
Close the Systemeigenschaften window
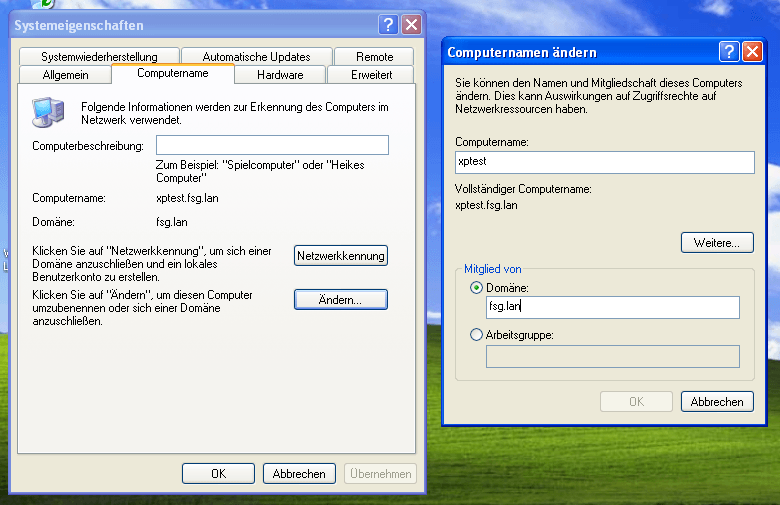pyautogui.click(x=411, y=25)
